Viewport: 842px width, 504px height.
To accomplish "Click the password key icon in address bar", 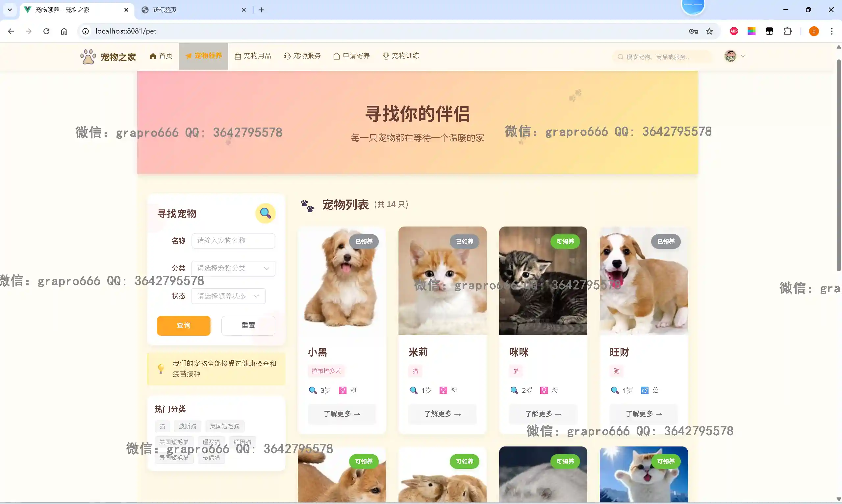I will (x=693, y=31).
